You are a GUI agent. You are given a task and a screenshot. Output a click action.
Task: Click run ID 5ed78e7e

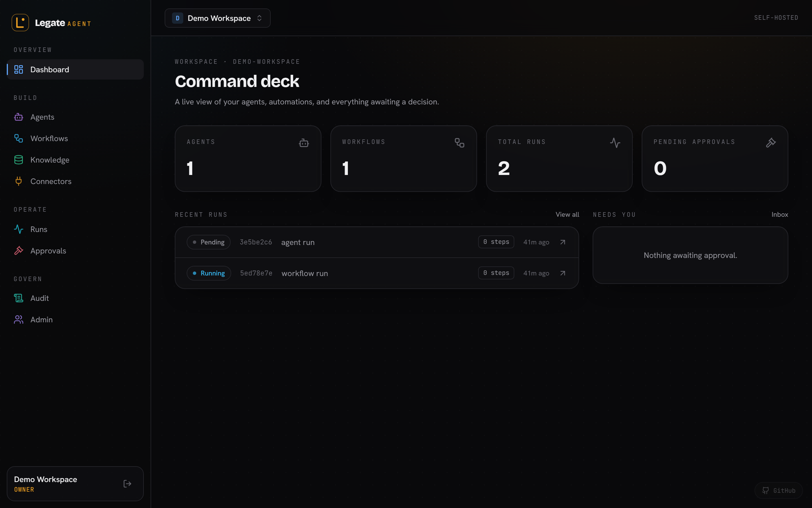(256, 273)
